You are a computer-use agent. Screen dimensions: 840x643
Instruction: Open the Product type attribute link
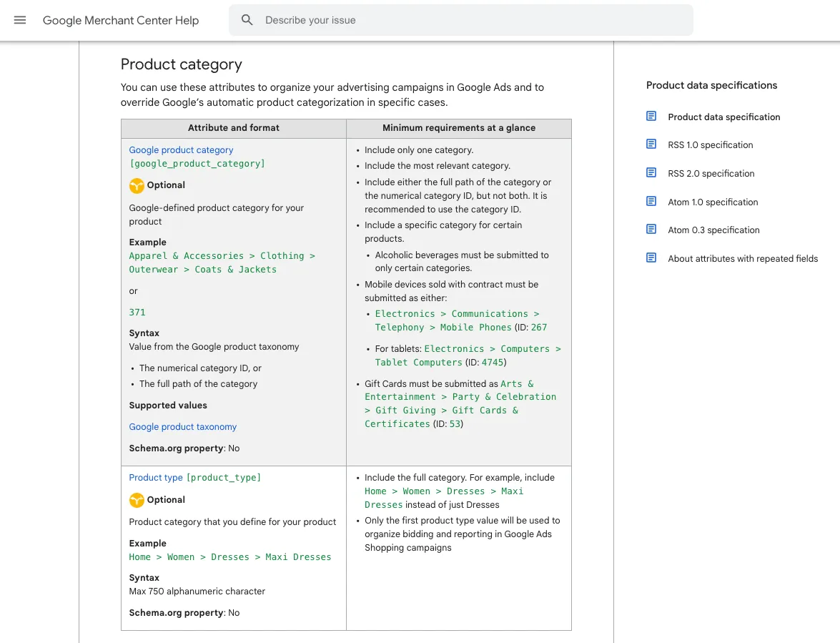156,477
